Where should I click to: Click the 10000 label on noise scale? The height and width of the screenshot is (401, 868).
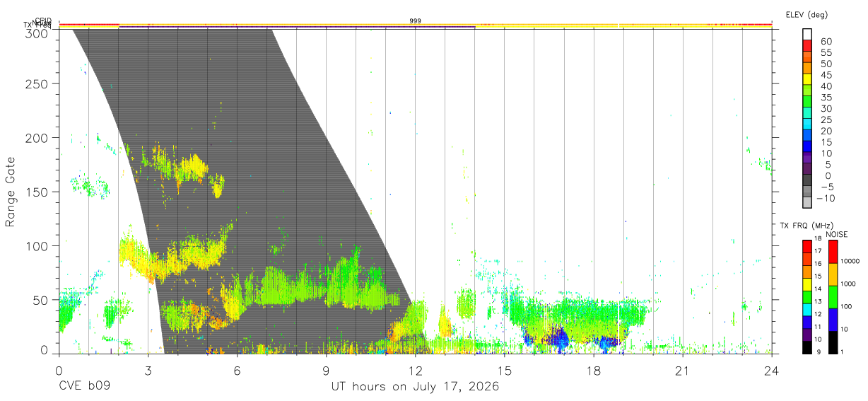pos(849,261)
